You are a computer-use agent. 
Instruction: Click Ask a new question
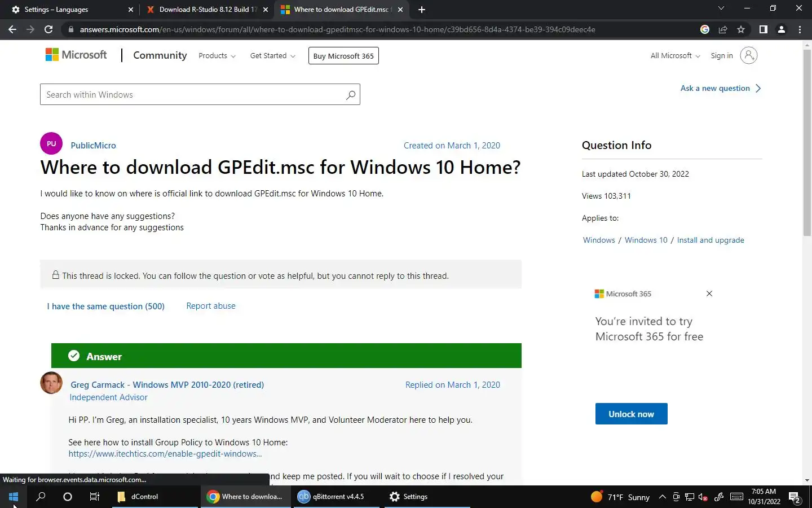(x=721, y=88)
